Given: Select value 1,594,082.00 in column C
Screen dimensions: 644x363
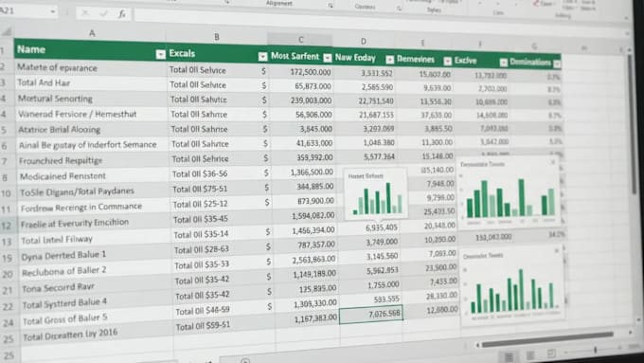Looking at the screenshot, I should (313, 215).
